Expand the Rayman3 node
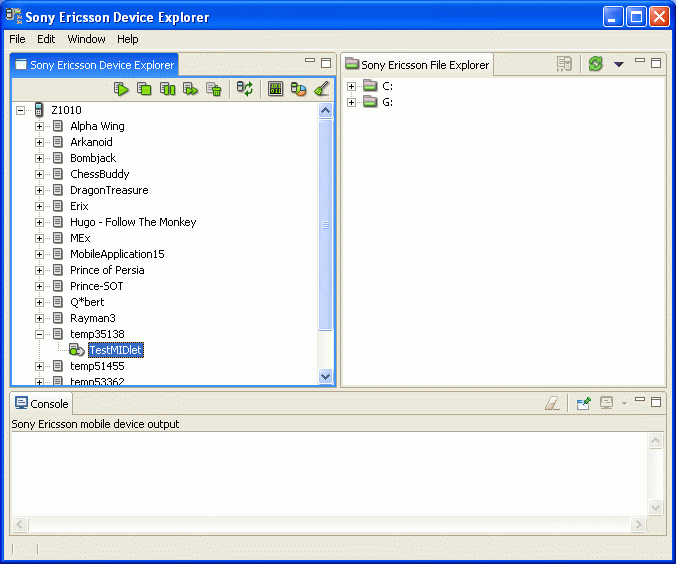Viewport: 676px width, 564px height. click(39, 318)
